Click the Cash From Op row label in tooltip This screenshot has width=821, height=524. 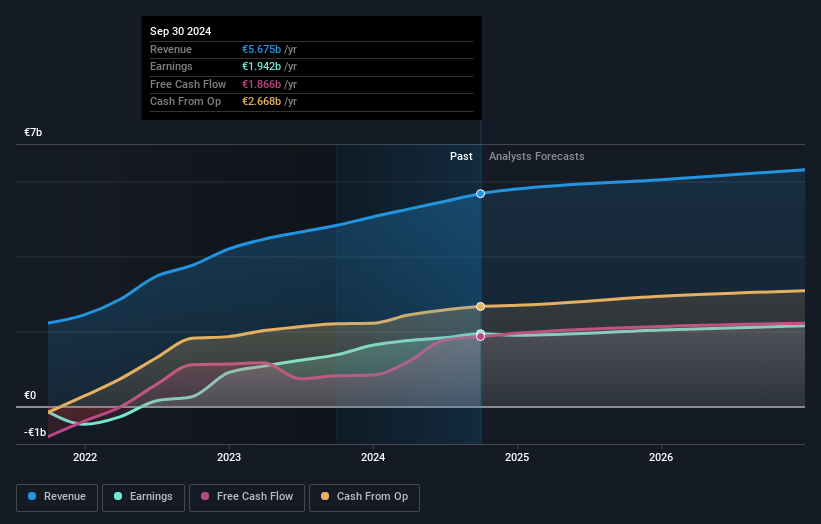[185, 102]
